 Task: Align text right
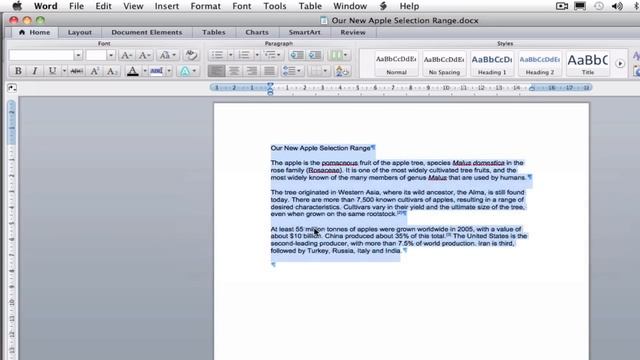(251, 71)
